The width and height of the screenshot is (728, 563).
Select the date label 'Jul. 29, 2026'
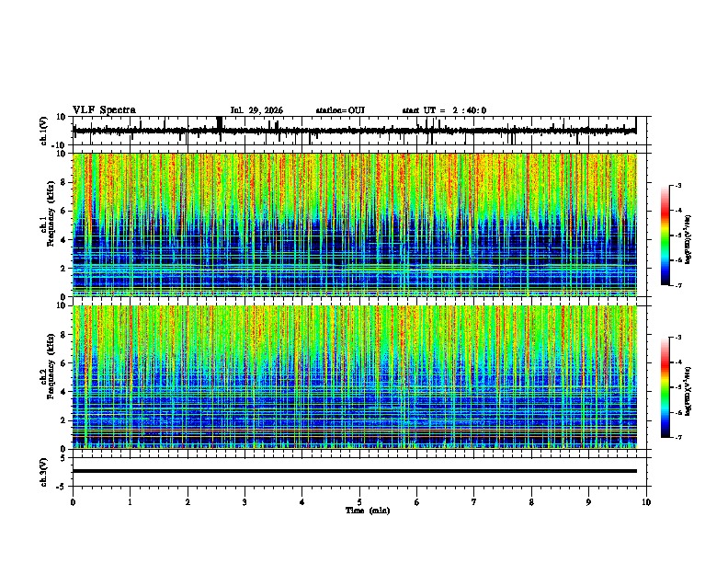[256, 110]
